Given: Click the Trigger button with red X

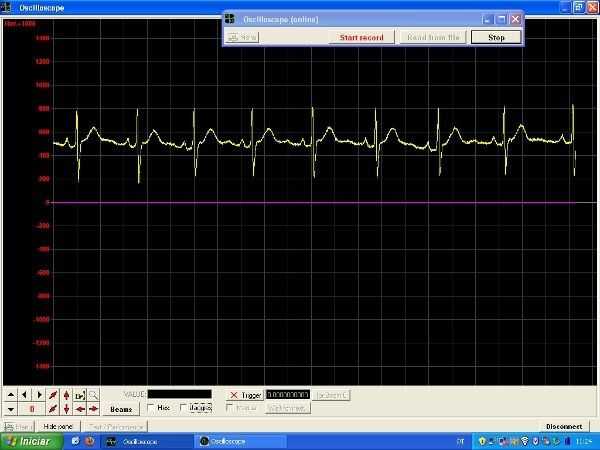Looking at the screenshot, I should [244, 395].
